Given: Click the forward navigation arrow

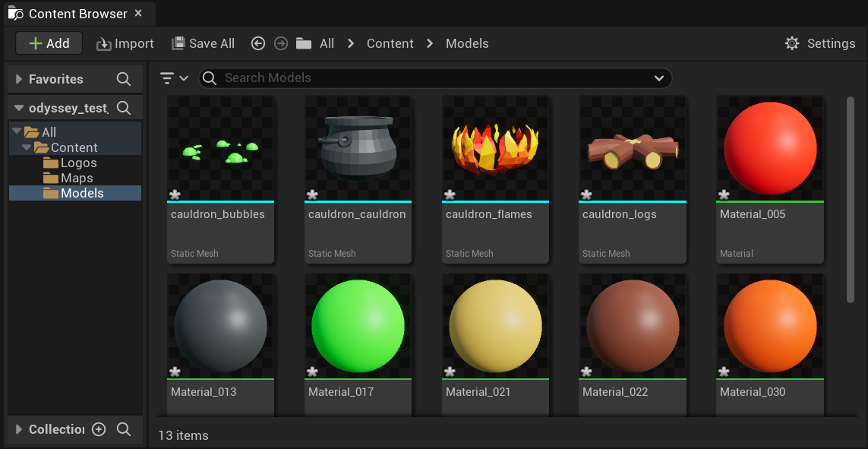Looking at the screenshot, I should coord(280,43).
